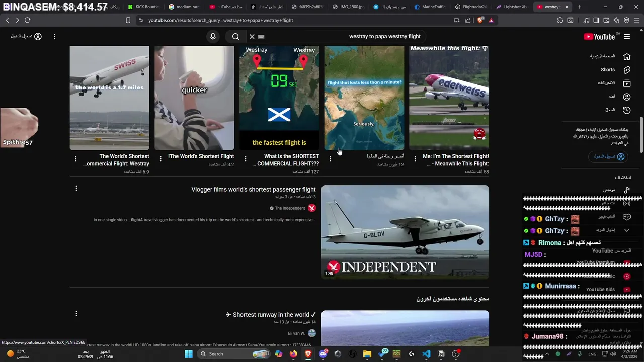The image size is (644, 362).
Task: Switch to the Lightshot tab
Action: coord(512,7)
